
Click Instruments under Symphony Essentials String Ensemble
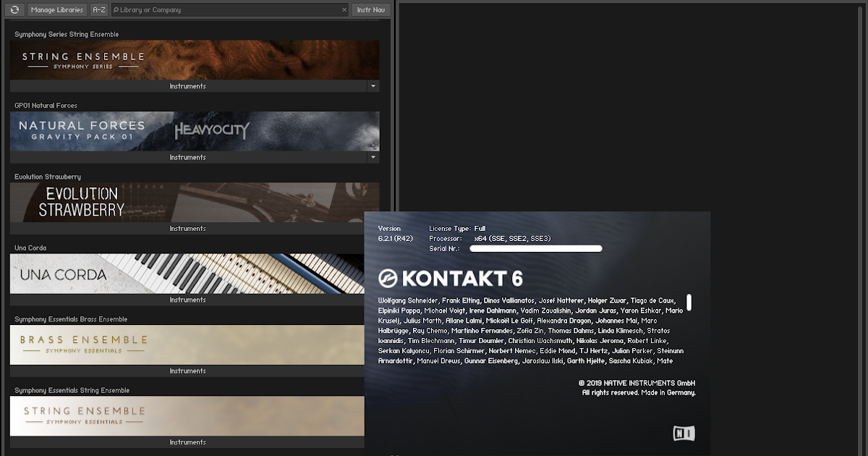(x=187, y=442)
